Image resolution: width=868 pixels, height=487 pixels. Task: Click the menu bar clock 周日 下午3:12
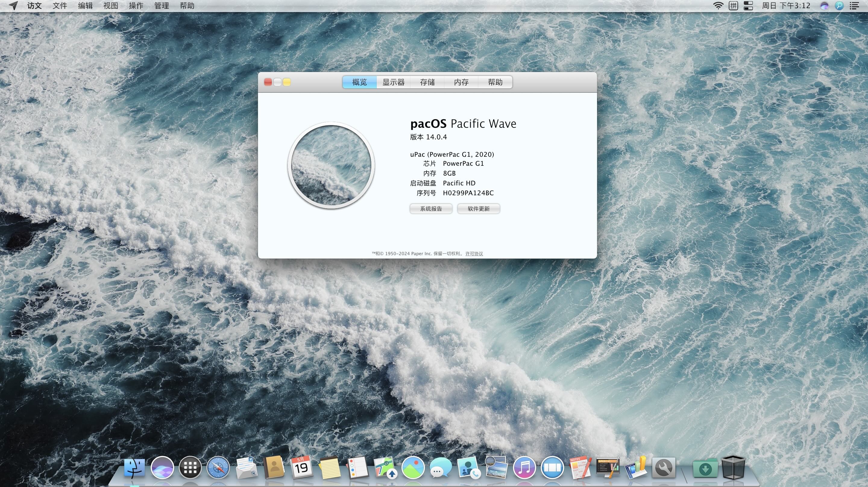coord(786,6)
